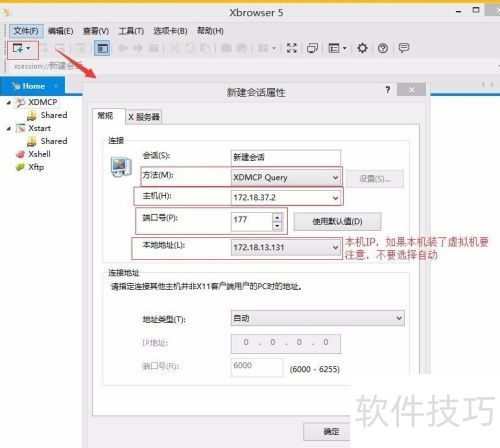Close the 新建会话属性 dialog
Viewport: 500px width, 448px height.
[412, 90]
